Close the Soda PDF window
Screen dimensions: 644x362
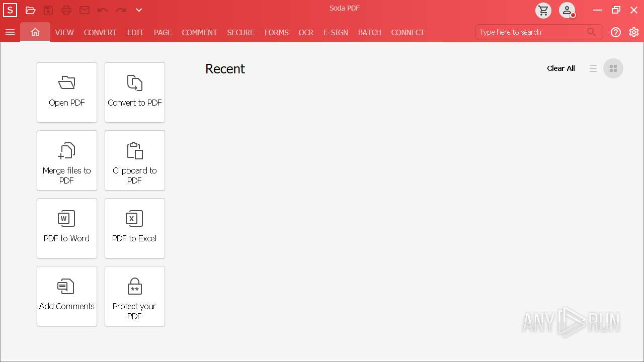coord(634,10)
